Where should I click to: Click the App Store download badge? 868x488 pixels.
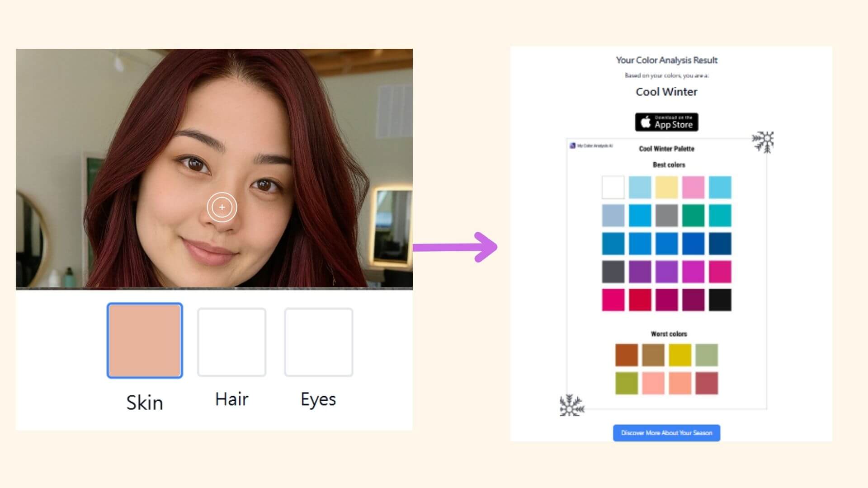click(666, 122)
